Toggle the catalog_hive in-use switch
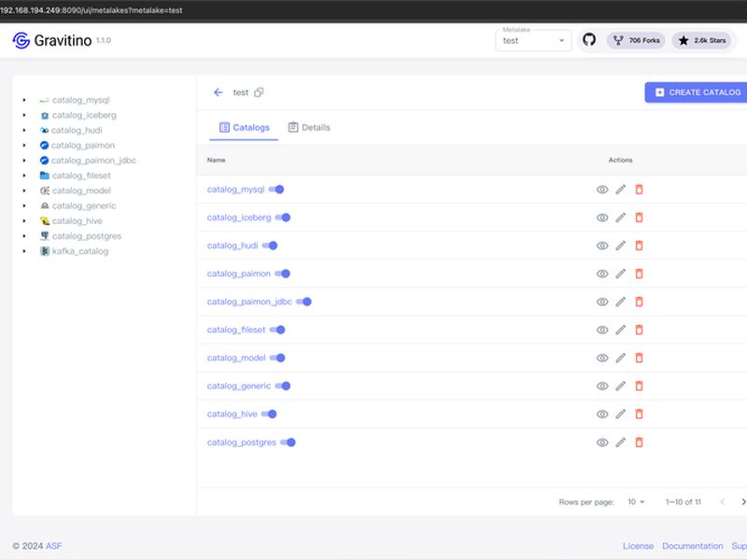747x560 pixels. pyautogui.click(x=269, y=414)
